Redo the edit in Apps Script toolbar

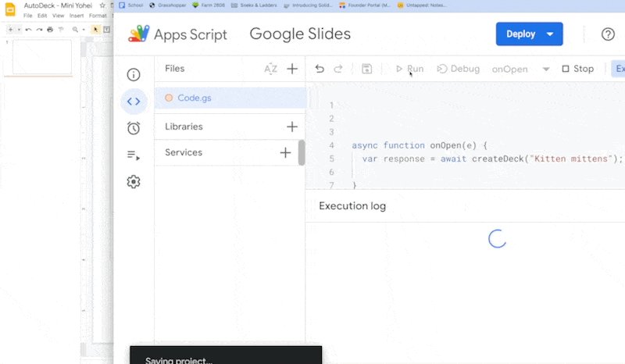point(338,69)
